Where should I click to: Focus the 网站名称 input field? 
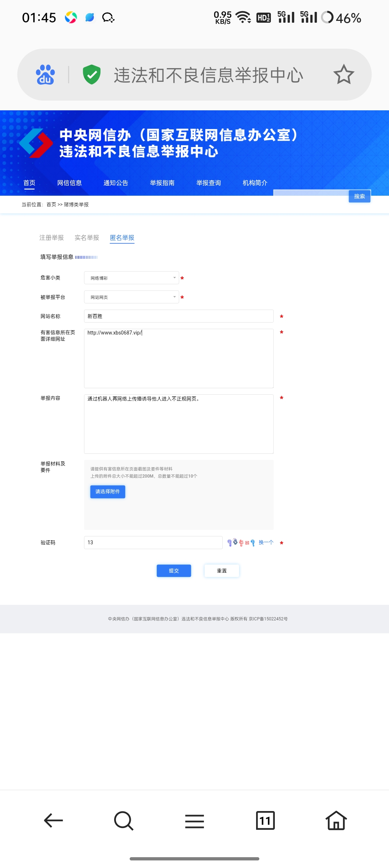click(x=179, y=316)
